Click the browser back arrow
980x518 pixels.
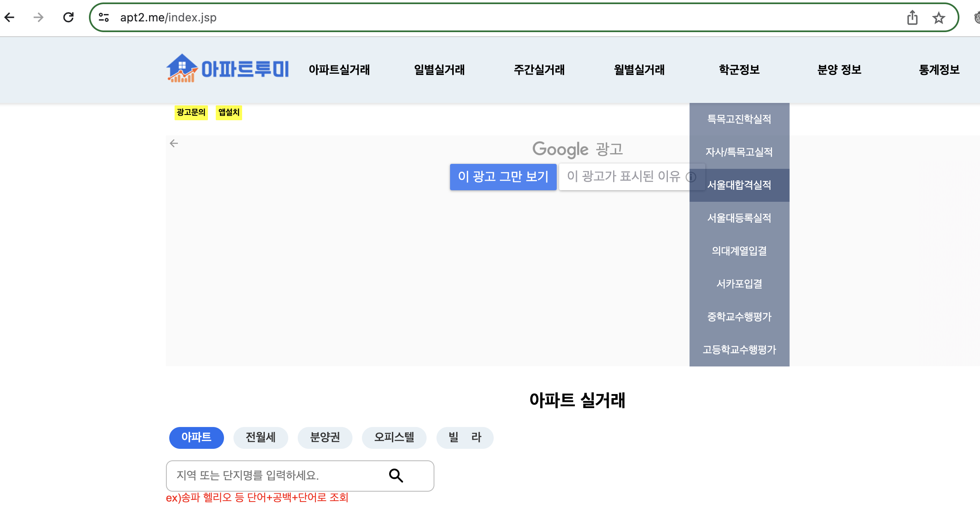pyautogui.click(x=9, y=17)
